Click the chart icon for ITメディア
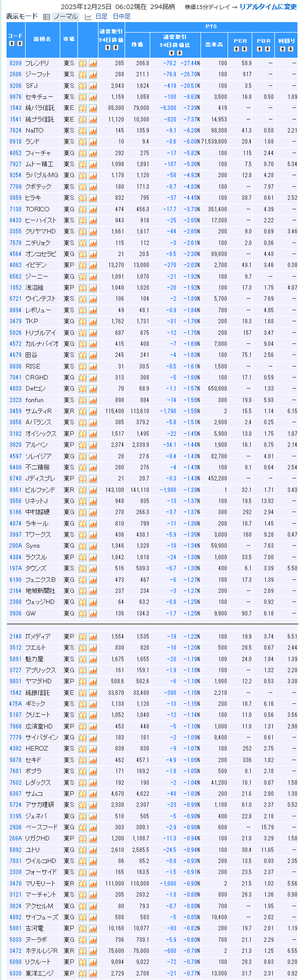The width and height of the screenshot is (305, 980). point(93,637)
